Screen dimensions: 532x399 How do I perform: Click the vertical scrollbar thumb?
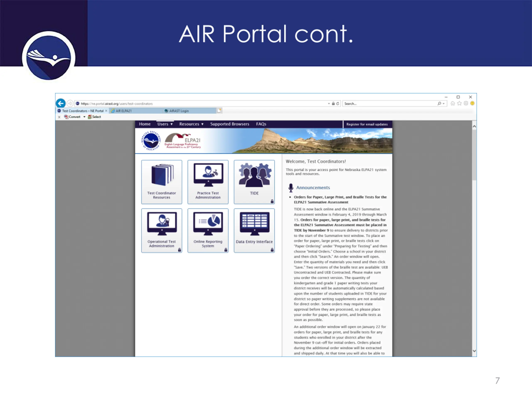(474, 155)
